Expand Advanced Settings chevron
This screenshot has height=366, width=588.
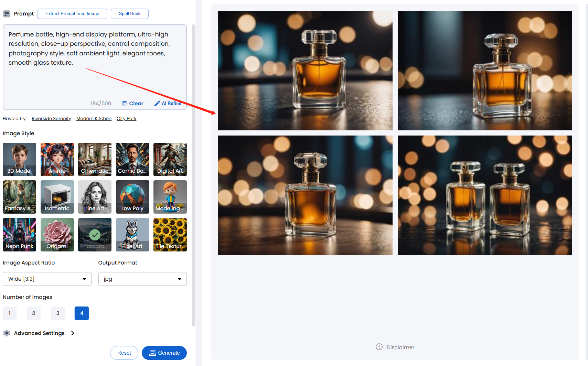point(73,333)
